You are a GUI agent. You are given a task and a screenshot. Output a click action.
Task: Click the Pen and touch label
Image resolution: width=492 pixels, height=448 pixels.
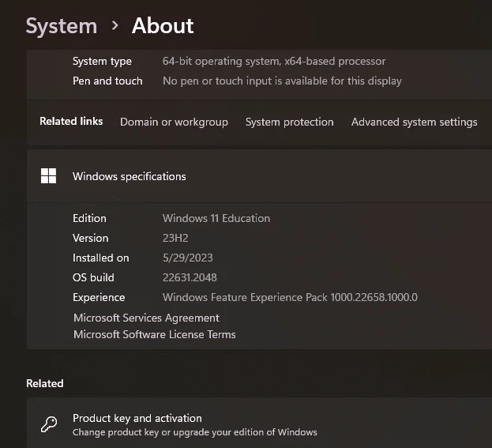(x=107, y=81)
